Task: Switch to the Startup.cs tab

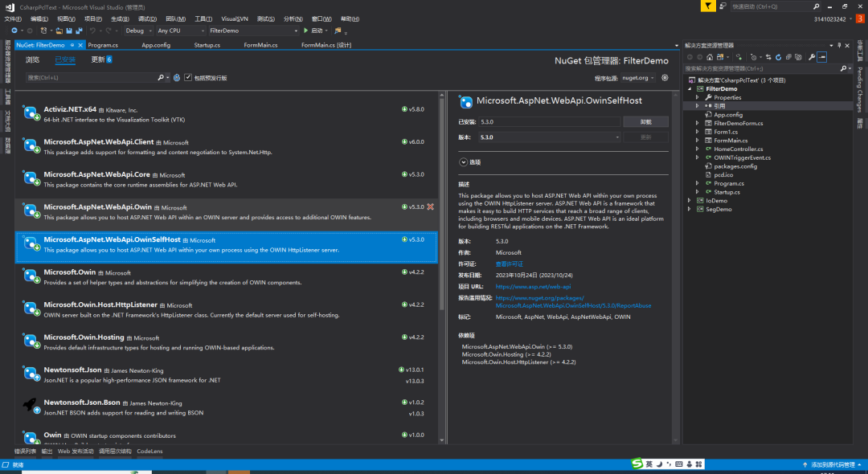Action: click(207, 45)
